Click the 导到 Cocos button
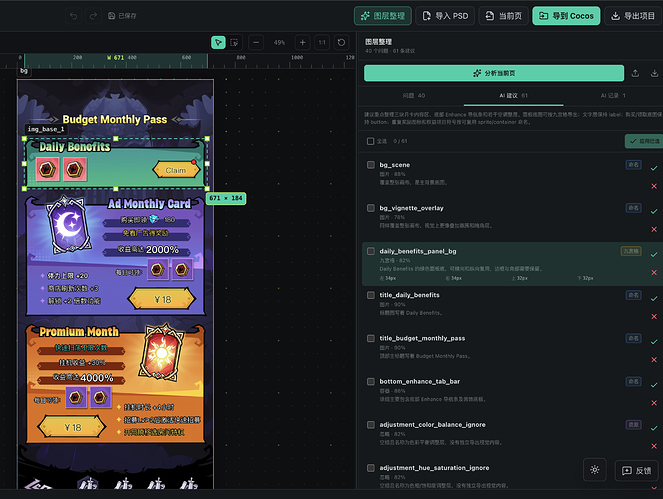This screenshot has width=663, height=499. click(x=566, y=16)
